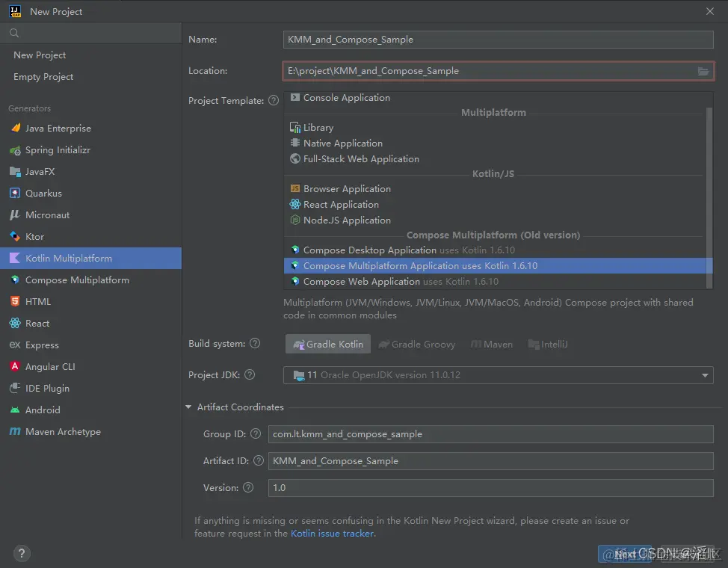
Task: Focus the project Name field
Action: [x=499, y=40]
